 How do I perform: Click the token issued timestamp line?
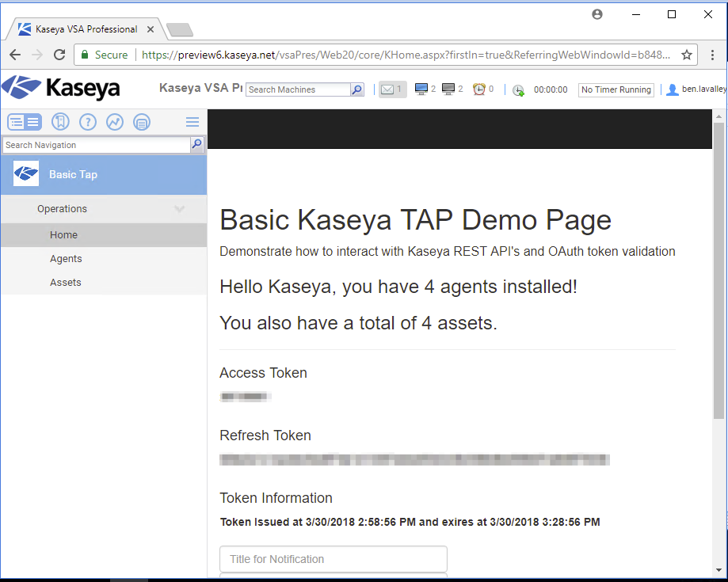tap(410, 522)
